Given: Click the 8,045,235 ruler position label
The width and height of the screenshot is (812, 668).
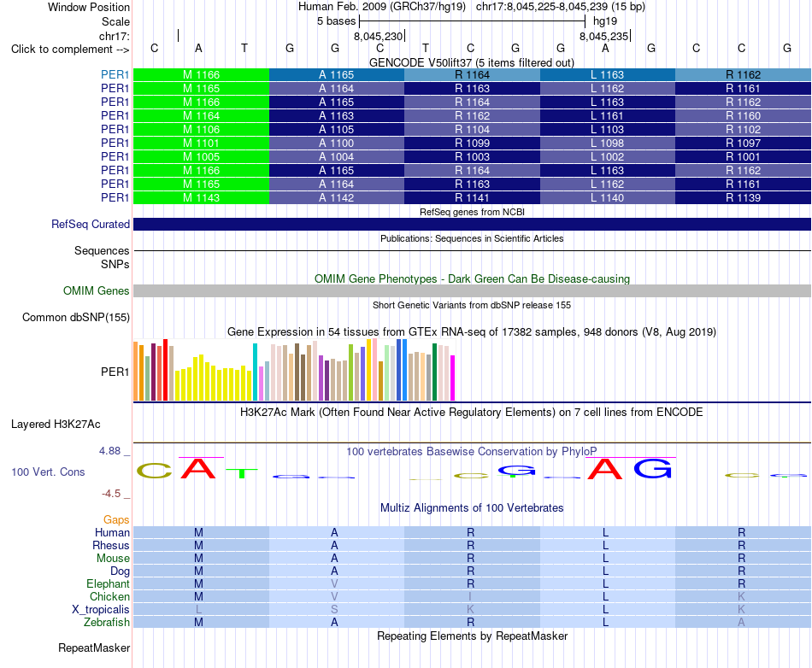Looking at the screenshot, I should [x=603, y=36].
